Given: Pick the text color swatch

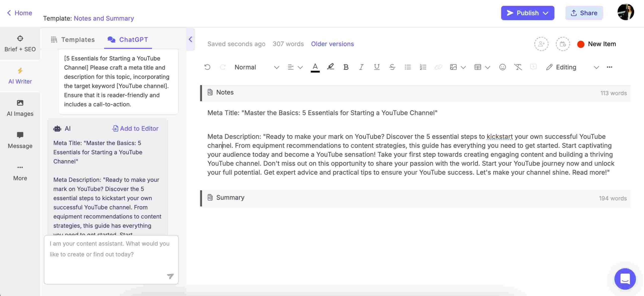Looking at the screenshot, I should 315,67.
